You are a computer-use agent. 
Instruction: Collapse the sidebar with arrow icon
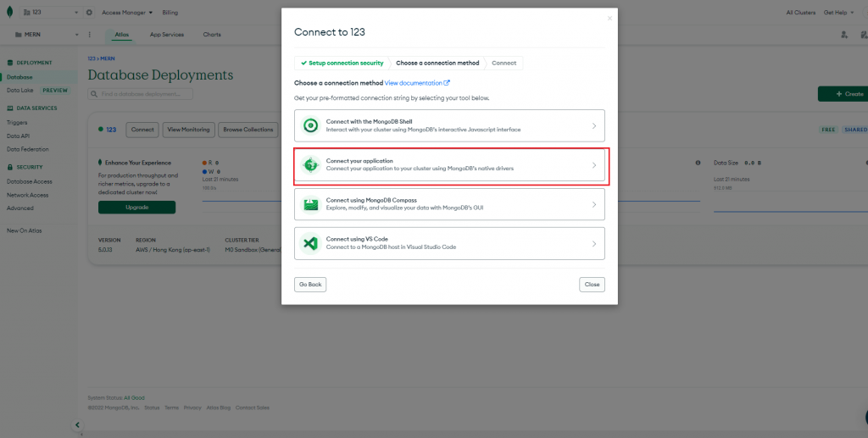77,424
